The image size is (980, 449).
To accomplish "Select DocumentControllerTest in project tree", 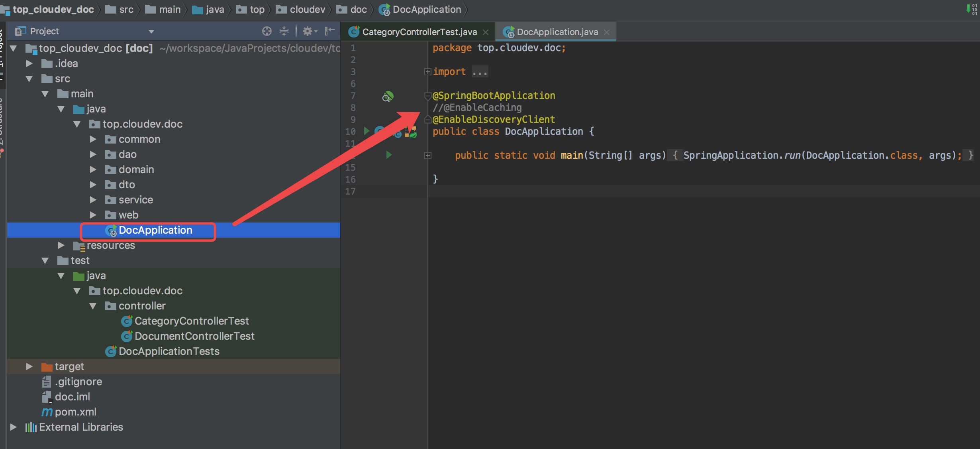I will coord(194,336).
